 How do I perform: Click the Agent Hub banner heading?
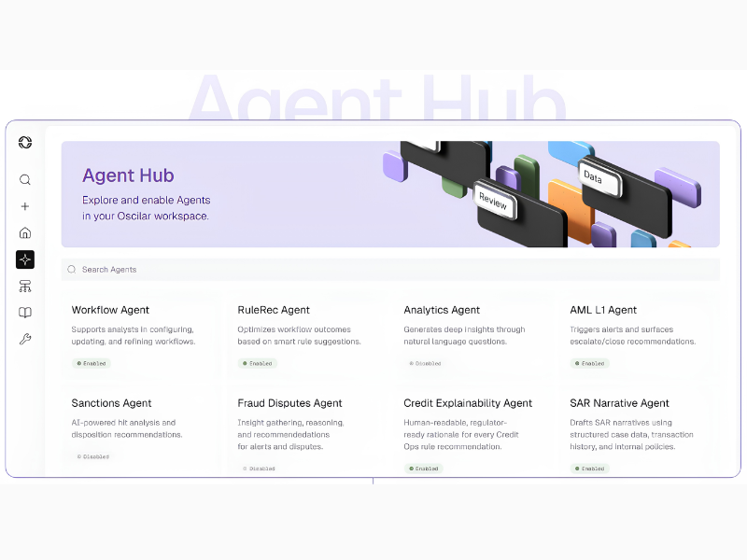[128, 175]
